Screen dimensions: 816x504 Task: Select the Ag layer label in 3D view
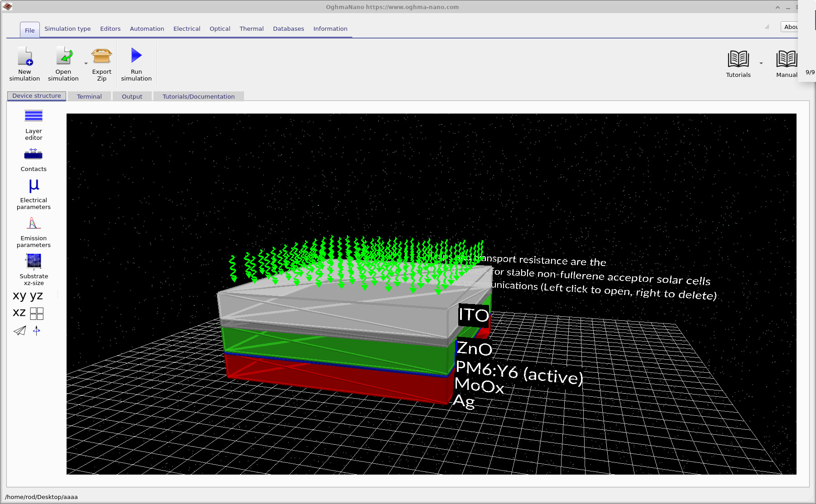click(x=464, y=401)
